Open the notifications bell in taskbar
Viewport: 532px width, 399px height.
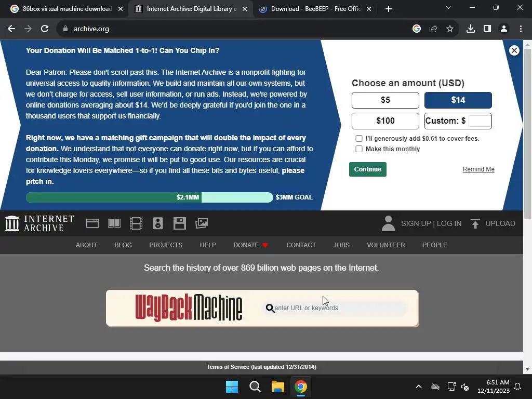coord(517,387)
